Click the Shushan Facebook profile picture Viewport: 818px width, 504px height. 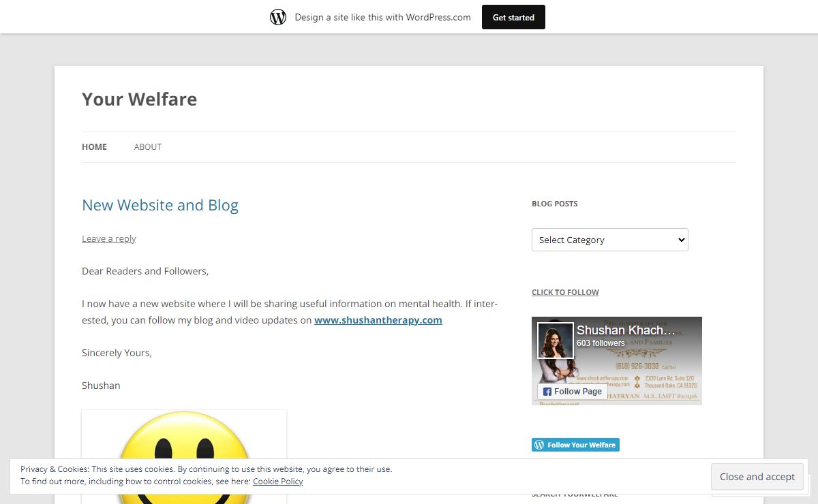click(556, 341)
